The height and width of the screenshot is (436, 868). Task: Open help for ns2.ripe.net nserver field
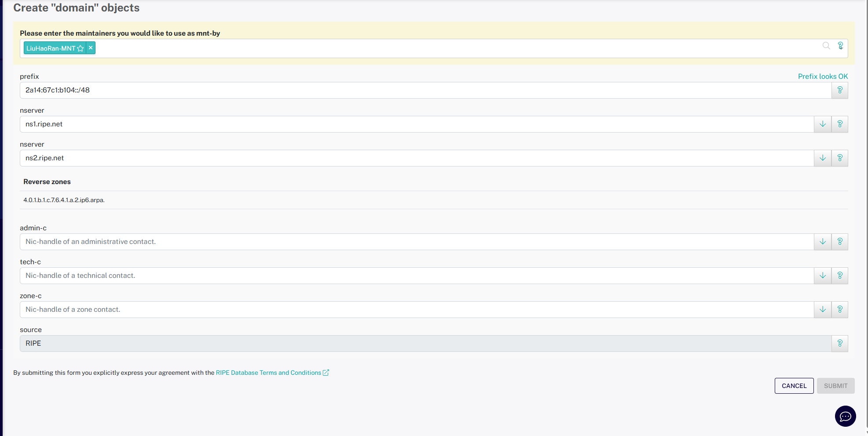[840, 158]
